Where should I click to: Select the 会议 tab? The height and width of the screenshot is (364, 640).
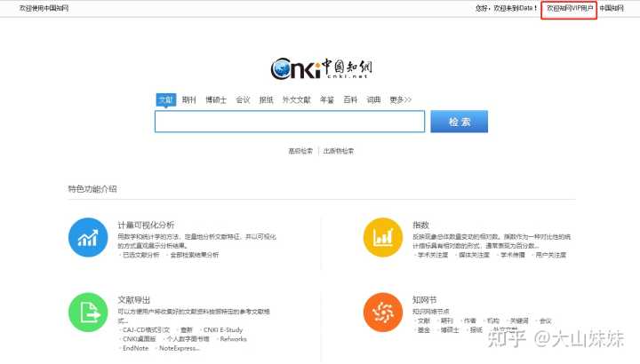coord(243,99)
